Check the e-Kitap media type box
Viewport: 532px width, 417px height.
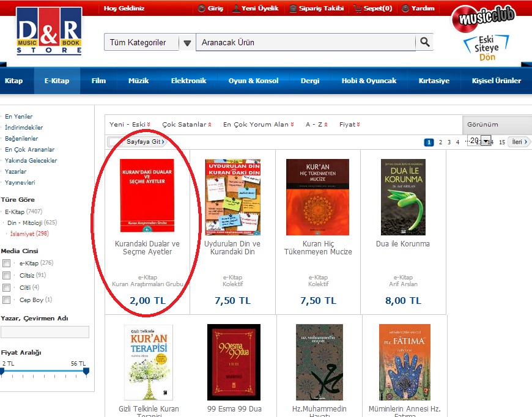[6, 263]
